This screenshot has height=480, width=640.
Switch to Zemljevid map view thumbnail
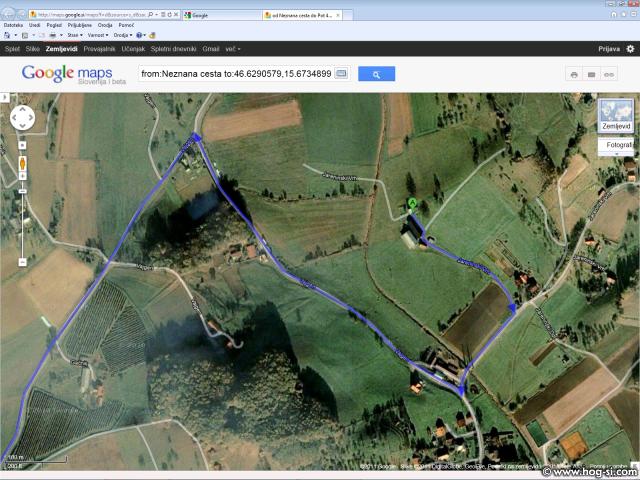tap(616, 117)
